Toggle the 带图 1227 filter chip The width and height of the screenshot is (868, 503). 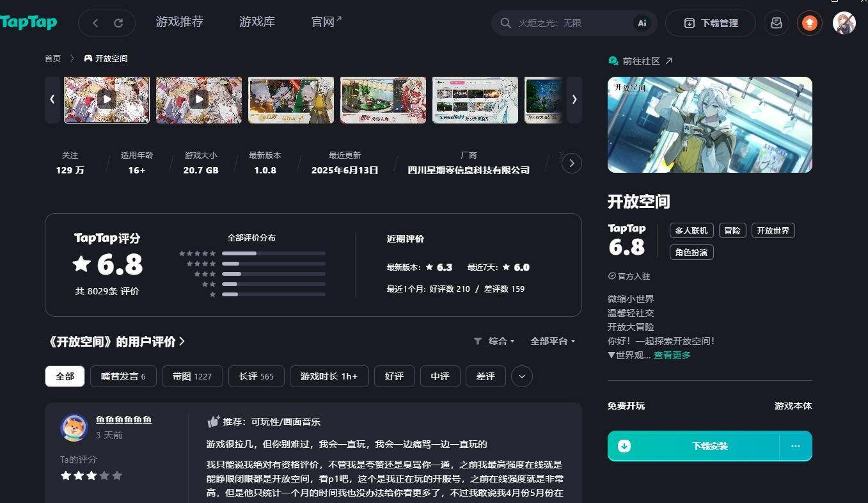pyautogui.click(x=192, y=376)
